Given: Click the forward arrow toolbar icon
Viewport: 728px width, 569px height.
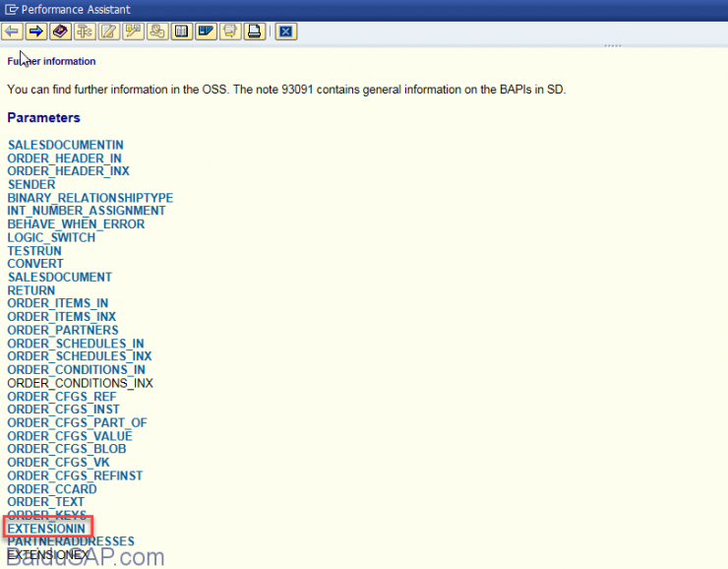Looking at the screenshot, I should (36, 32).
